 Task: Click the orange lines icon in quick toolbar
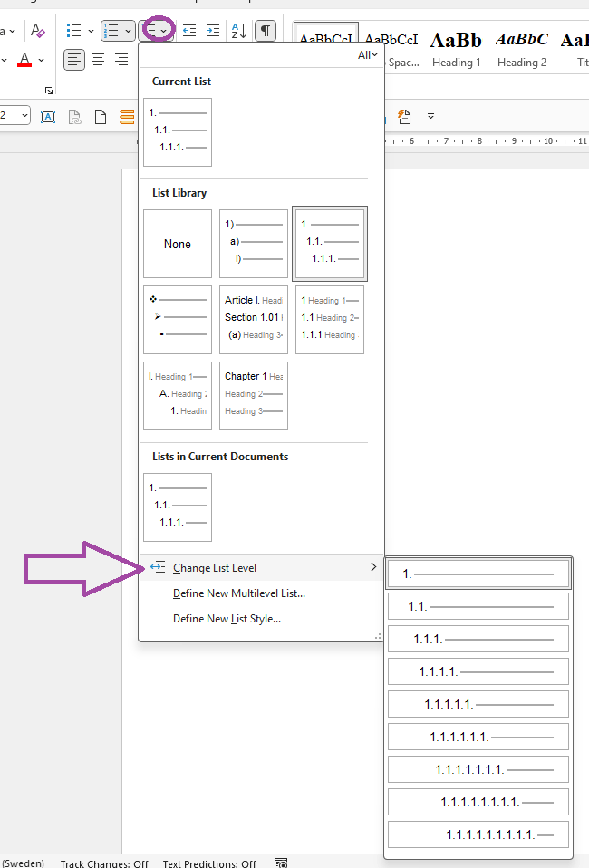click(x=127, y=116)
